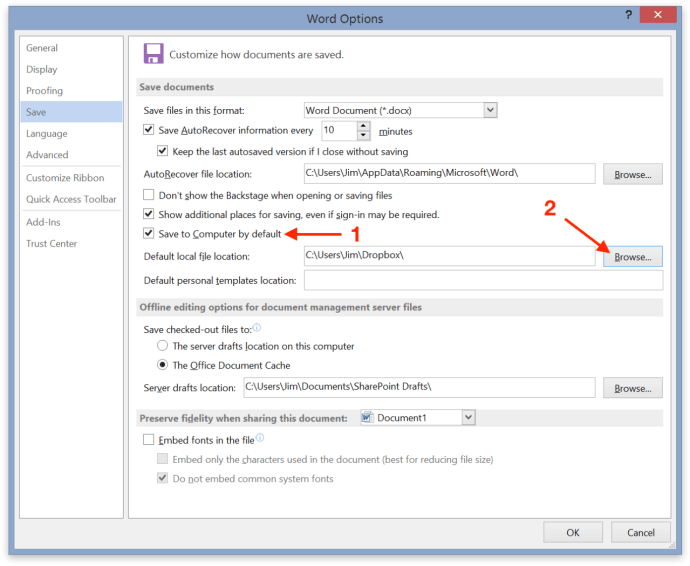Enable Don't show the Backstage option
This screenshot has width=690, height=566.
click(148, 195)
